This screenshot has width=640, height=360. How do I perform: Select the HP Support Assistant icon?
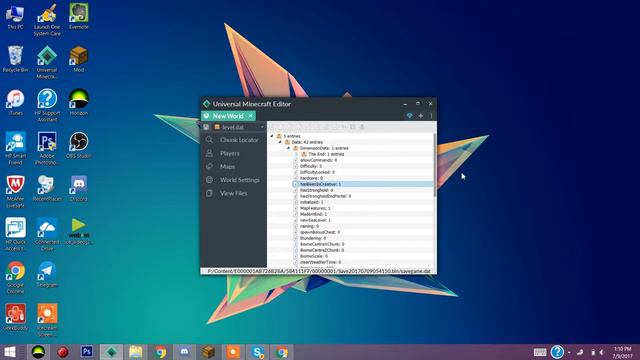click(47, 106)
